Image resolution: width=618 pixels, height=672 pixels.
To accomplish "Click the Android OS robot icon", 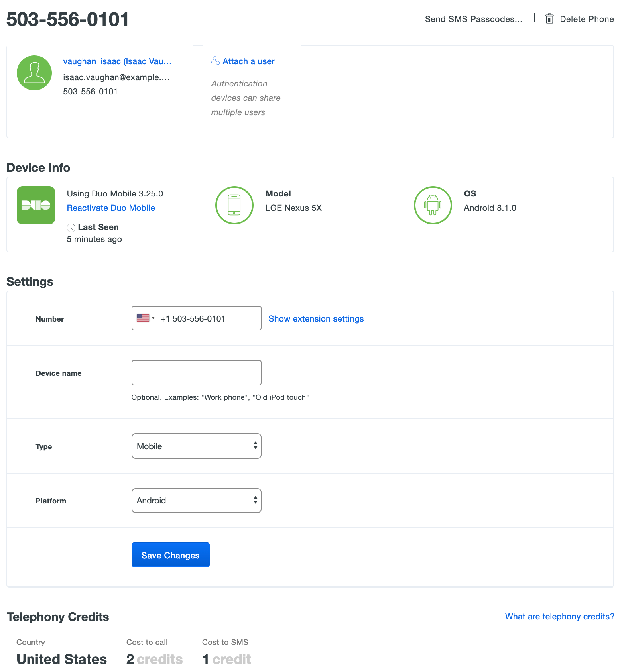I will (433, 205).
